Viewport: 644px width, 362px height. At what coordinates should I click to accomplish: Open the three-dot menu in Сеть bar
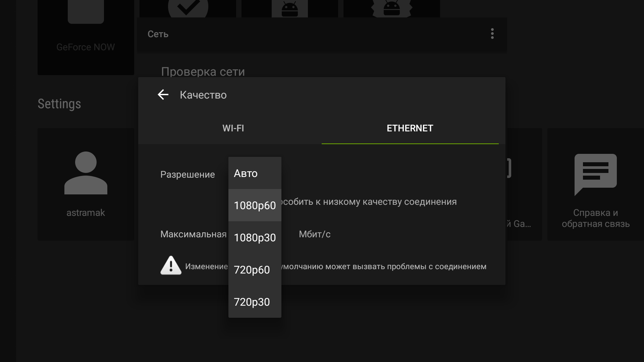pos(492,34)
